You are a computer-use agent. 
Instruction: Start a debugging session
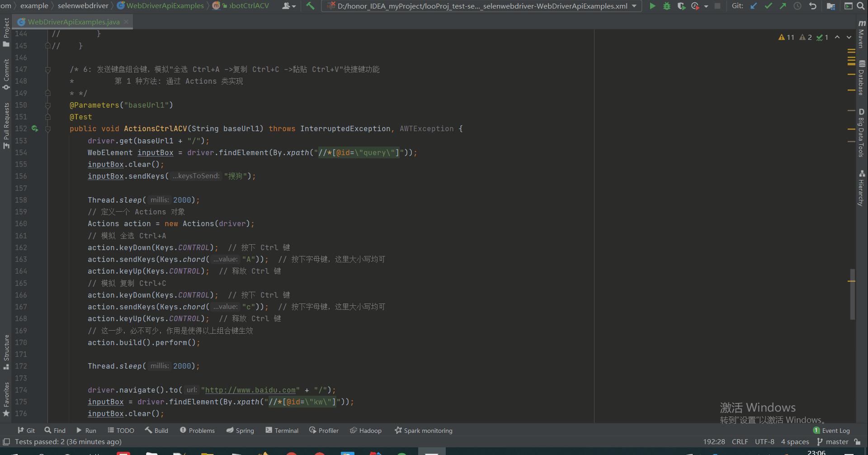coord(667,6)
